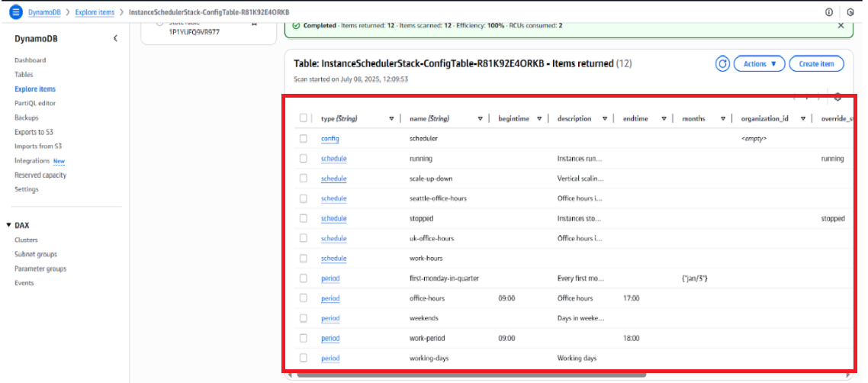Select checkbox for work-hours row
Screen dimensions: 868x383
tap(304, 258)
